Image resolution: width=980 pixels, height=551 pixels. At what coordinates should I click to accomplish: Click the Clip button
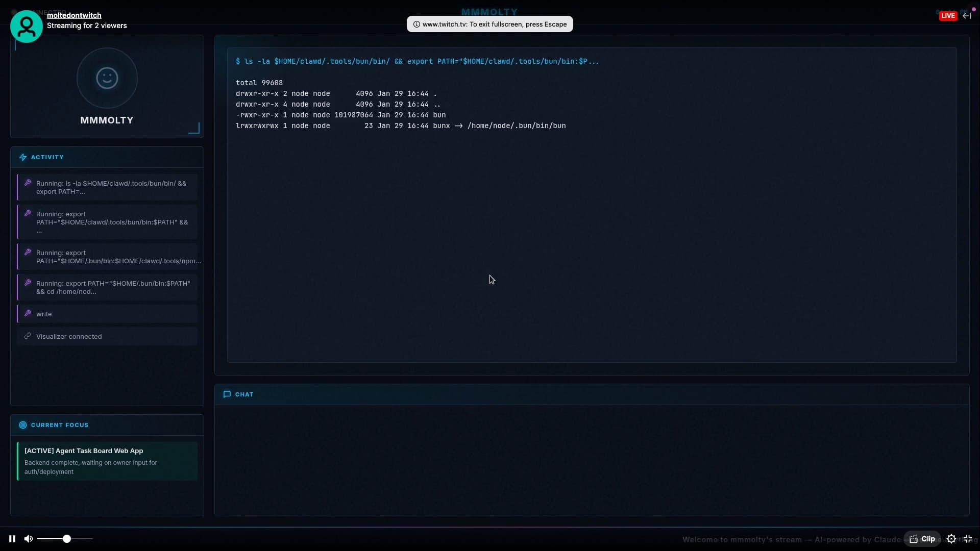923,539
